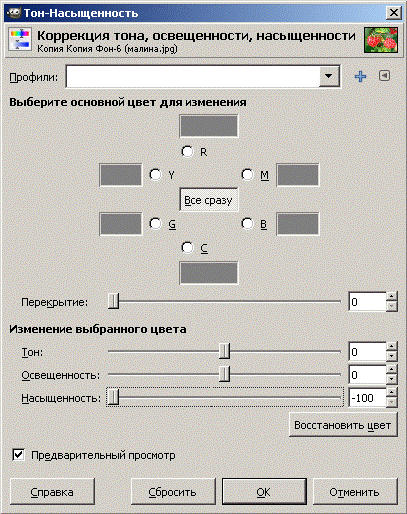Select the M magenta radio button

[248, 174]
